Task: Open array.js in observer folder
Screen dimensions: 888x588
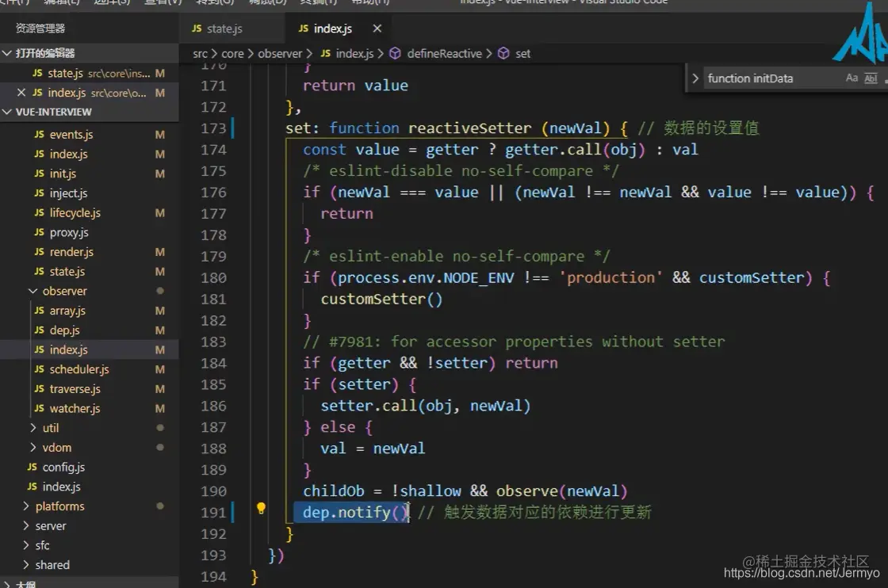Action: 90,311
